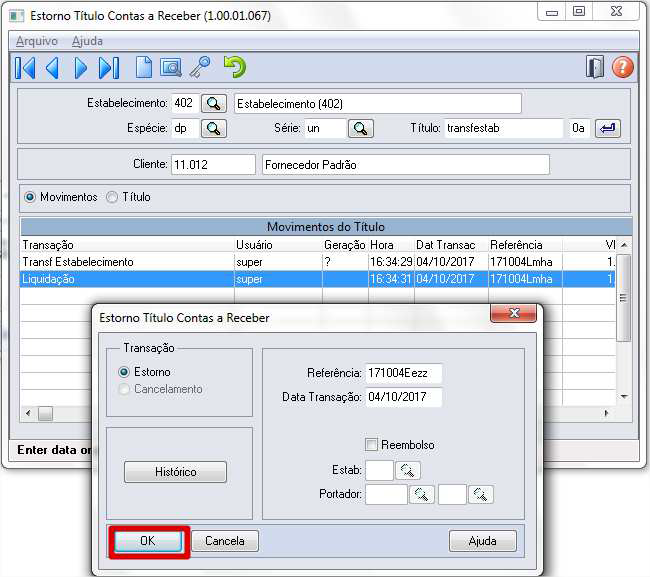The width and height of the screenshot is (650, 577).
Task: Click the horizontal scrollbar right arrow
Action: point(607,413)
